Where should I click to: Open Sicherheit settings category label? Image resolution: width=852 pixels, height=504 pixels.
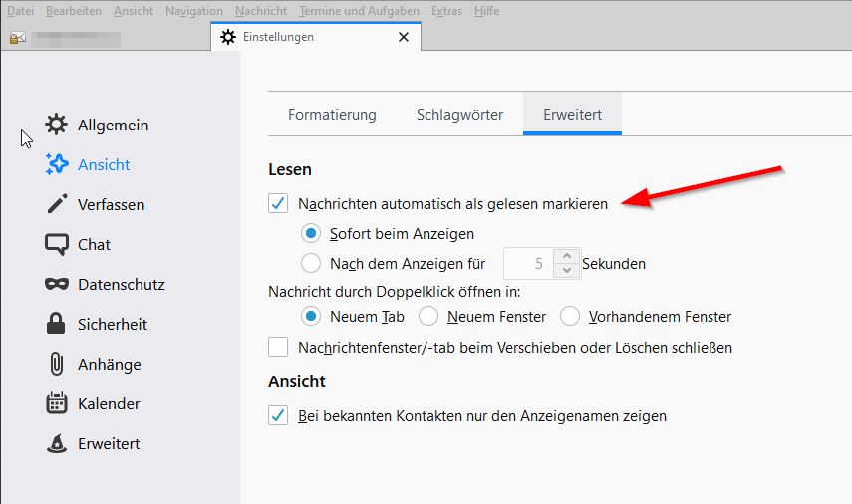pyautogui.click(x=113, y=325)
